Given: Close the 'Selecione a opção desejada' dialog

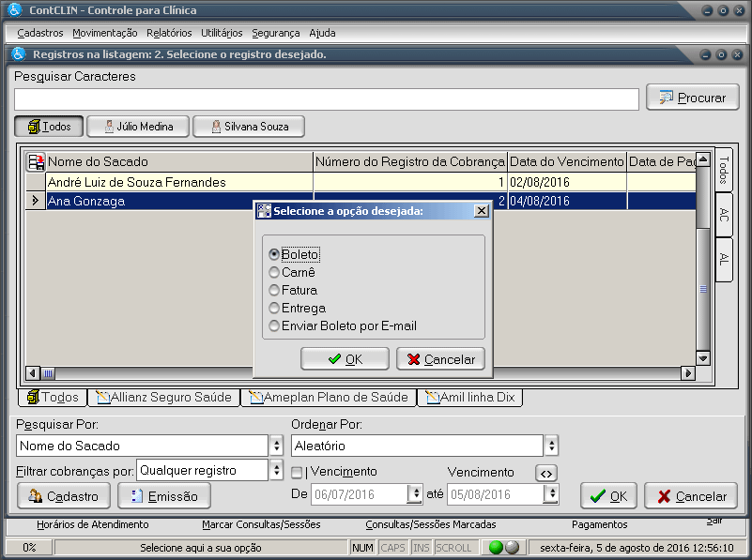Looking at the screenshot, I should (x=481, y=211).
